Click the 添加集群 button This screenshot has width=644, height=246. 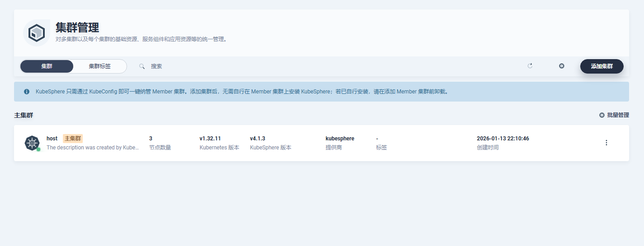[x=602, y=66]
